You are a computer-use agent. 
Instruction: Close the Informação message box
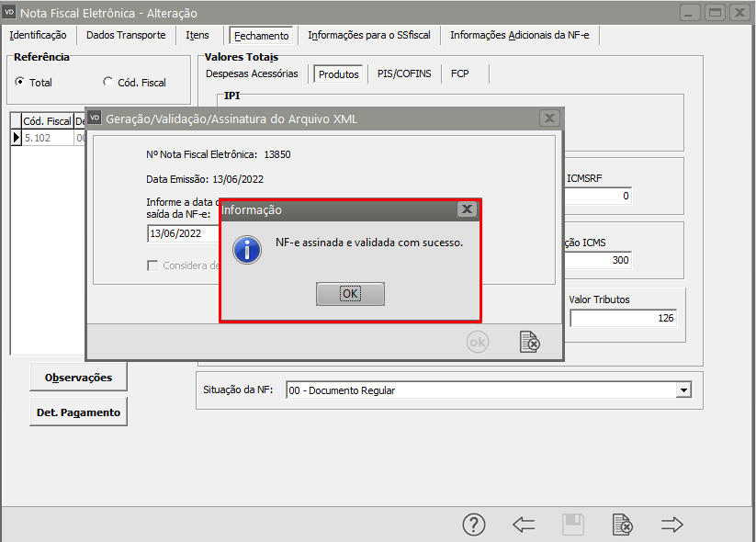click(x=467, y=209)
